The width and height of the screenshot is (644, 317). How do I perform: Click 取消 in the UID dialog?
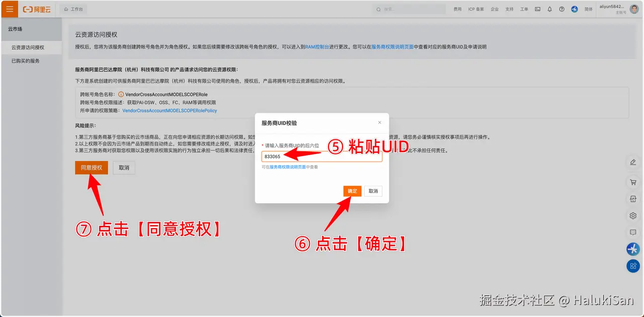pyautogui.click(x=373, y=191)
